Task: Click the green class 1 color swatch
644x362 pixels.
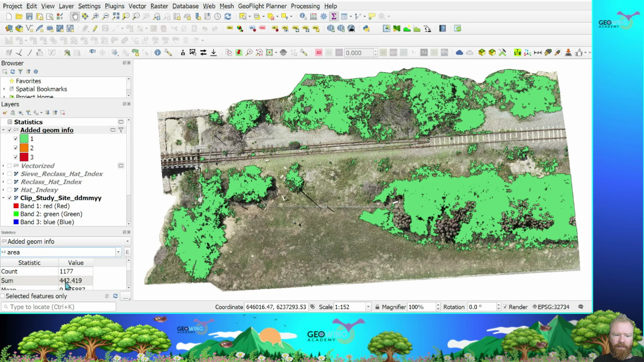Action: click(x=24, y=139)
